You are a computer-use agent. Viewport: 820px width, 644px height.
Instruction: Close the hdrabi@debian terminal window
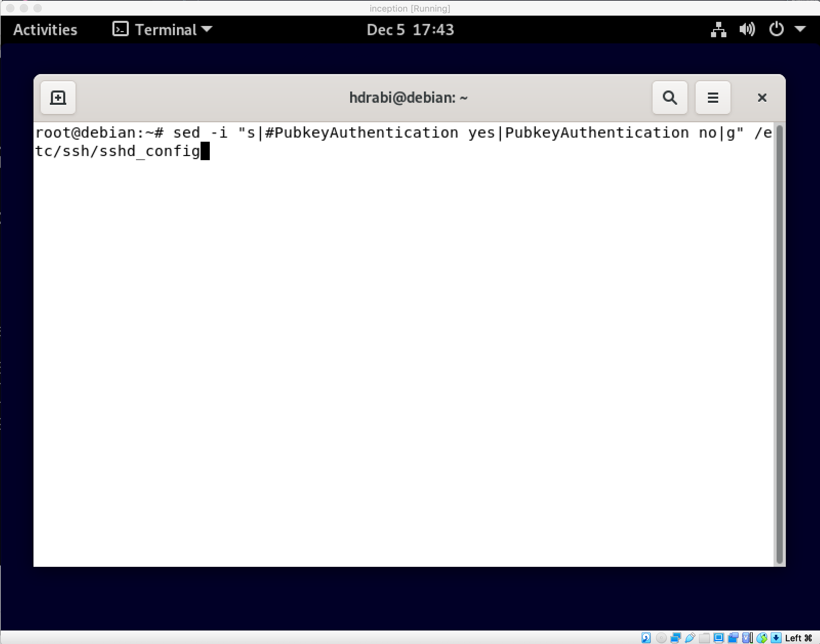(x=762, y=98)
